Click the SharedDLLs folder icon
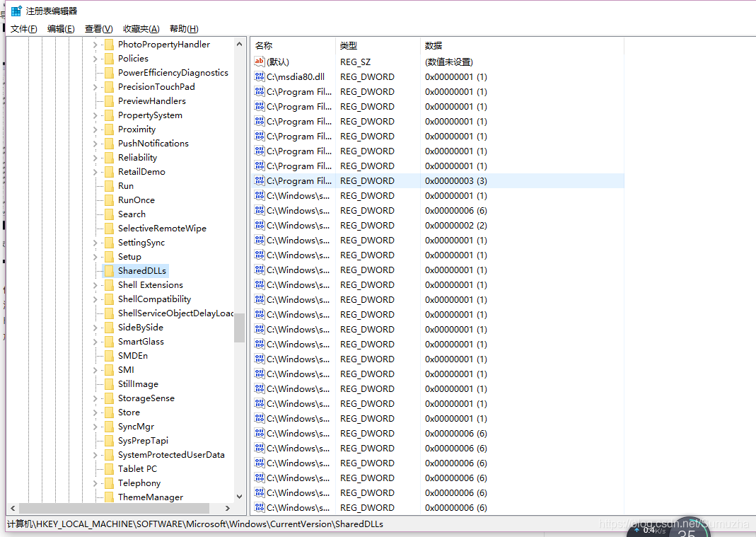The width and height of the screenshot is (756, 537). (110, 271)
